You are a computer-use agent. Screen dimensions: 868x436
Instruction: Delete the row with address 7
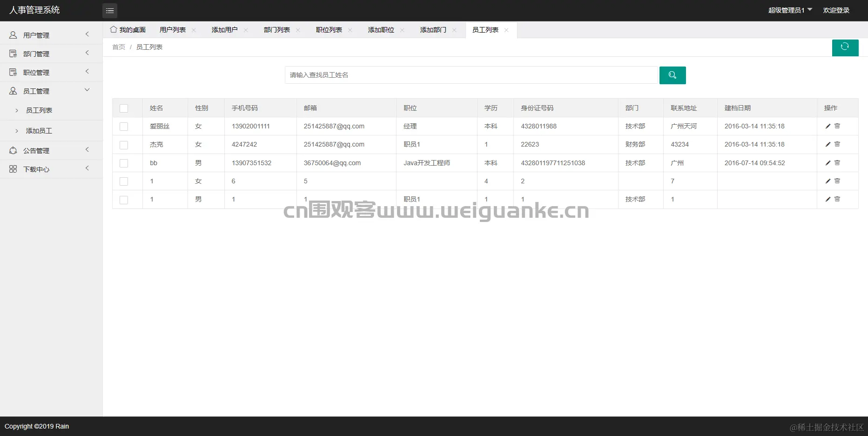point(837,181)
